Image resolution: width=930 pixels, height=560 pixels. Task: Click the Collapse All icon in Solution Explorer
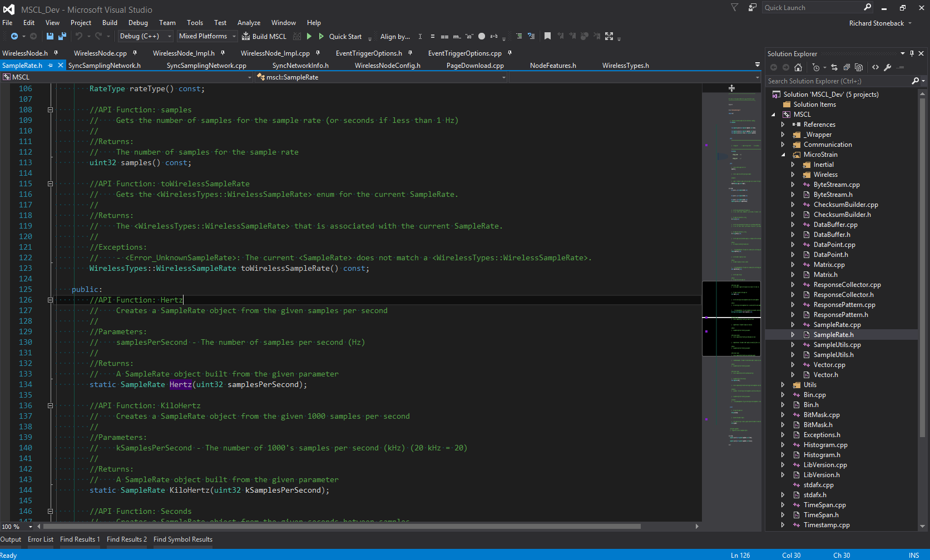pyautogui.click(x=847, y=67)
